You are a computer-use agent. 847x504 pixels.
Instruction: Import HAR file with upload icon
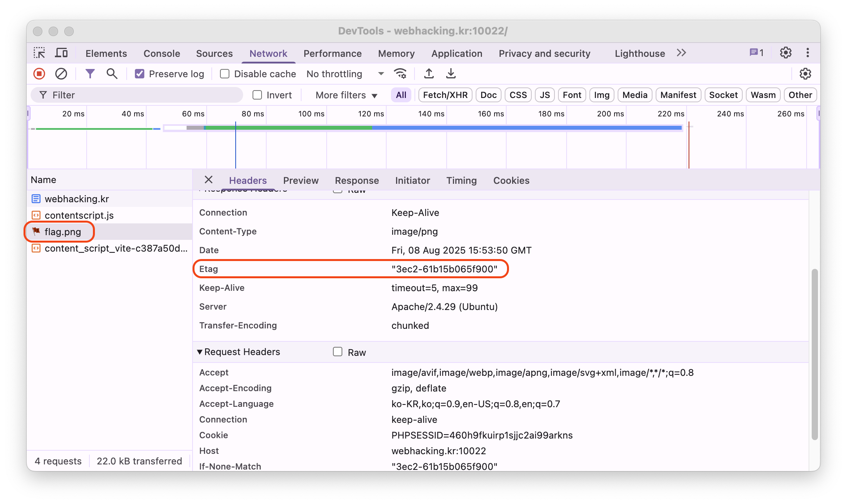pyautogui.click(x=429, y=74)
